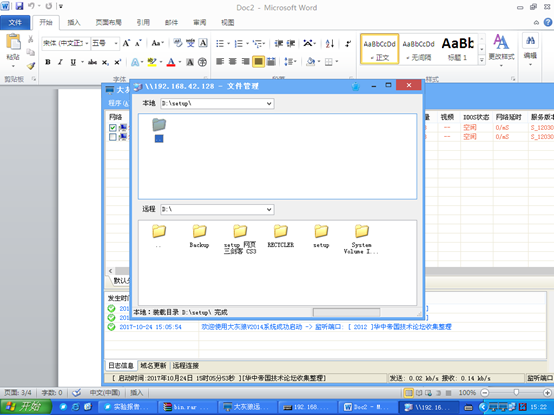Open the setup remote folder
554x415 pixels.
[x=321, y=236]
